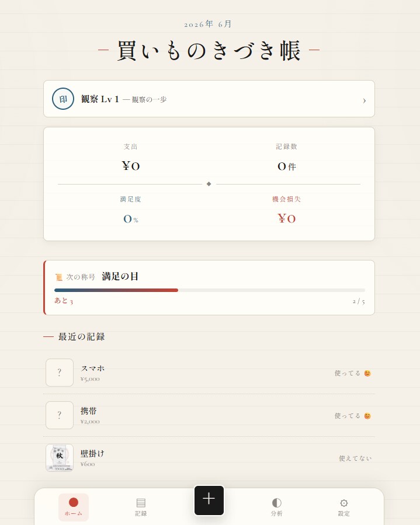Open the 壁掛け record entry
This screenshot has height=525, width=420.
pos(209,458)
